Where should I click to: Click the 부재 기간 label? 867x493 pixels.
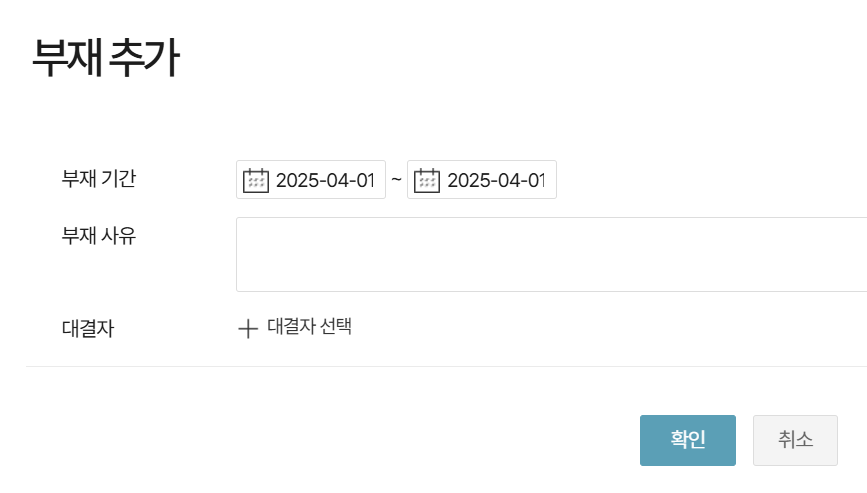tap(99, 179)
